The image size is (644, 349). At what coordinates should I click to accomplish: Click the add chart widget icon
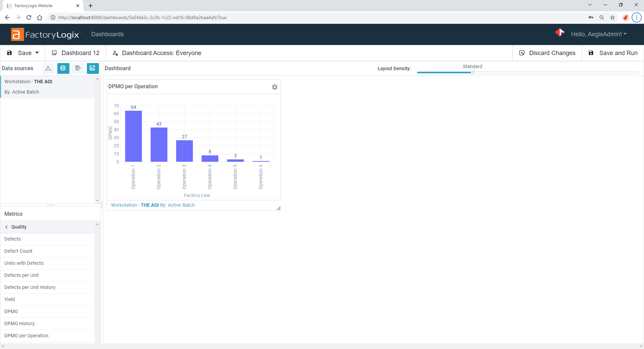click(x=93, y=68)
